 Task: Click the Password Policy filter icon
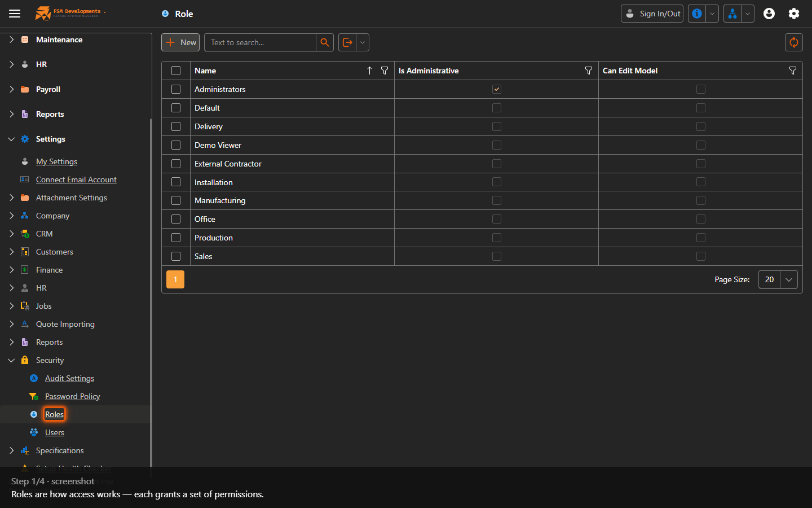tap(34, 396)
